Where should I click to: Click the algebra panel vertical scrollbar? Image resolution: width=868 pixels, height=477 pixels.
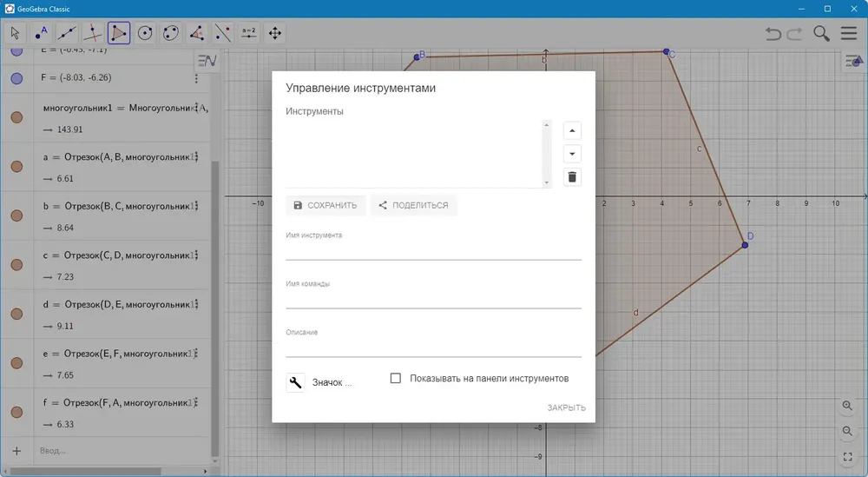coord(214,308)
